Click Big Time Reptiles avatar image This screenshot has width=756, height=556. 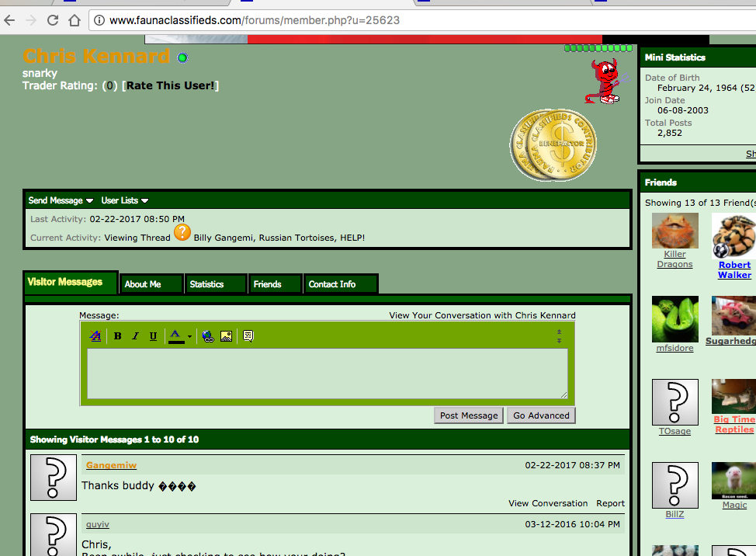733,396
